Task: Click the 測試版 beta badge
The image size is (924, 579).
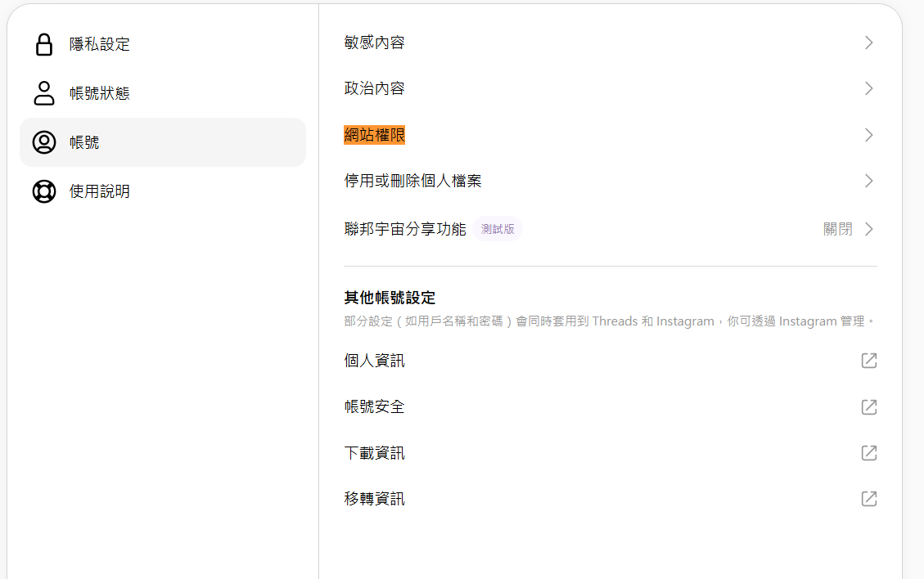Action: click(x=498, y=229)
